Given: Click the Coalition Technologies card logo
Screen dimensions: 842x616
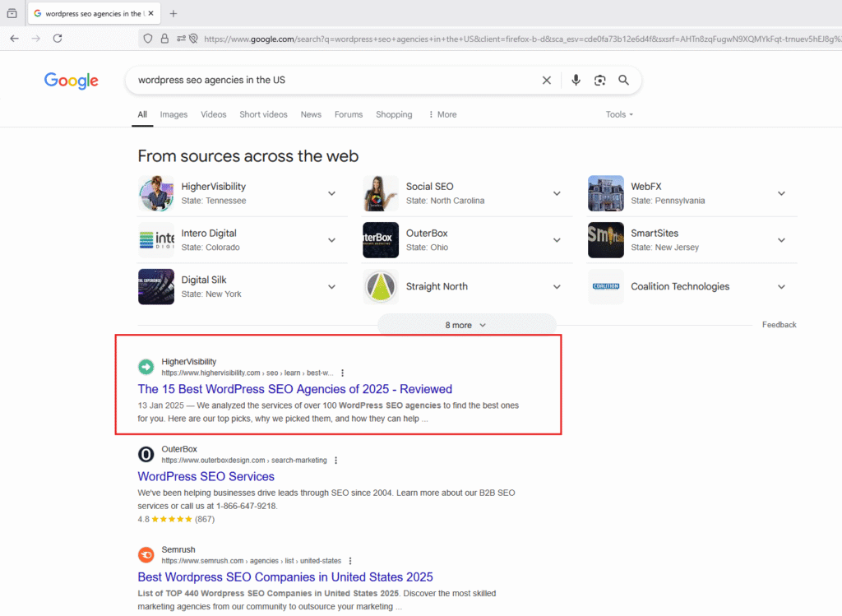Looking at the screenshot, I should click(606, 287).
